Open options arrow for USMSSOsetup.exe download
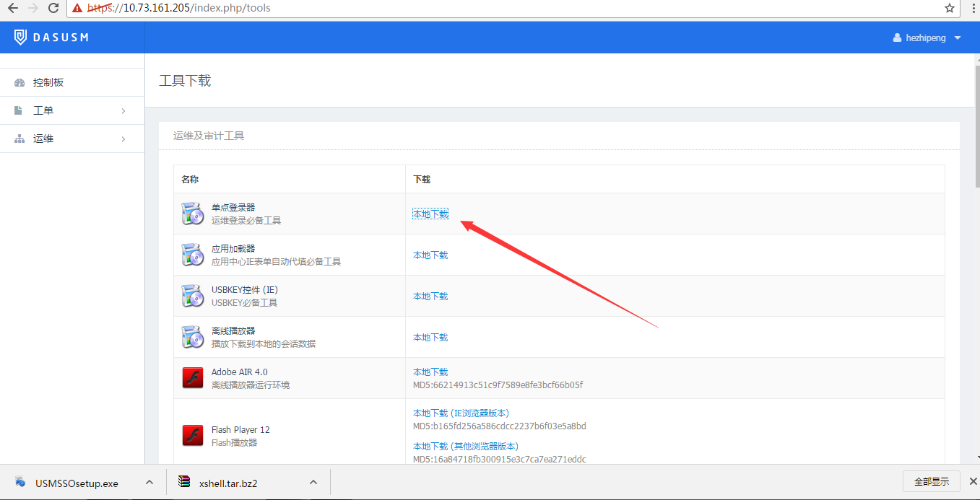The image size is (980, 500). pos(149,483)
